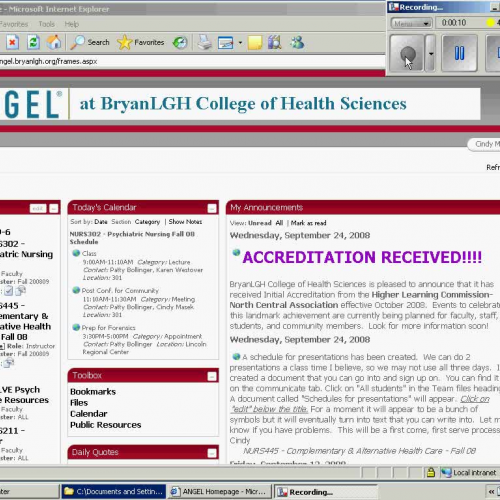500x500 pixels.
Task: Sort calendar by Section
Action: click(x=121, y=222)
